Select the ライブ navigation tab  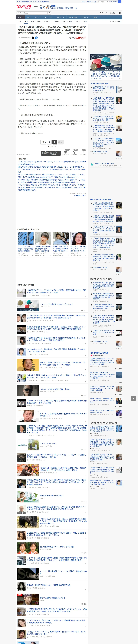click(x=37, y=17)
